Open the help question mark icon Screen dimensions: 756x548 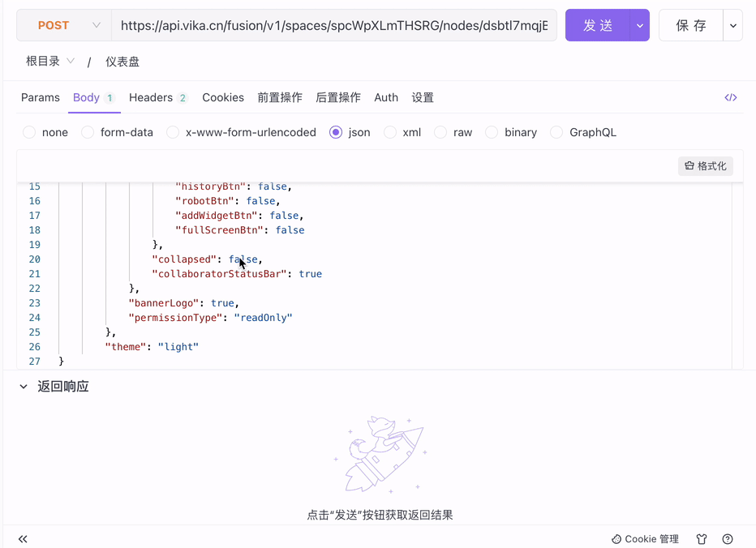tap(728, 539)
